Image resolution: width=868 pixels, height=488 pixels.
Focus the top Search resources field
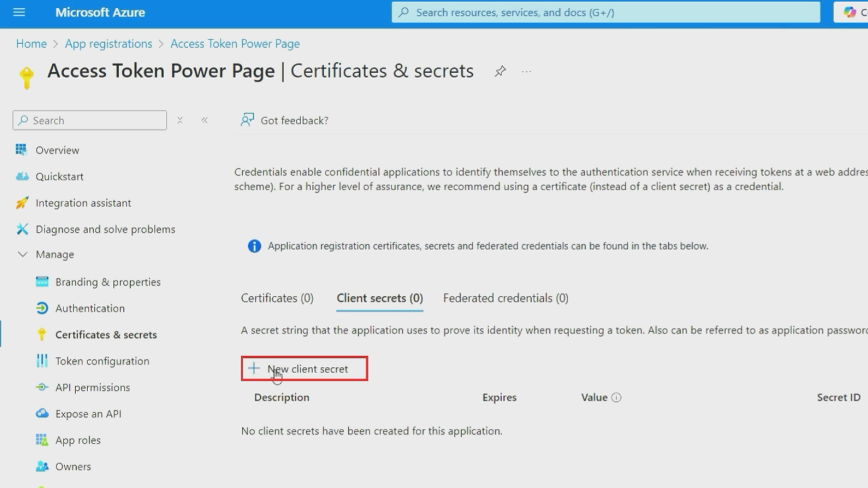(x=606, y=12)
